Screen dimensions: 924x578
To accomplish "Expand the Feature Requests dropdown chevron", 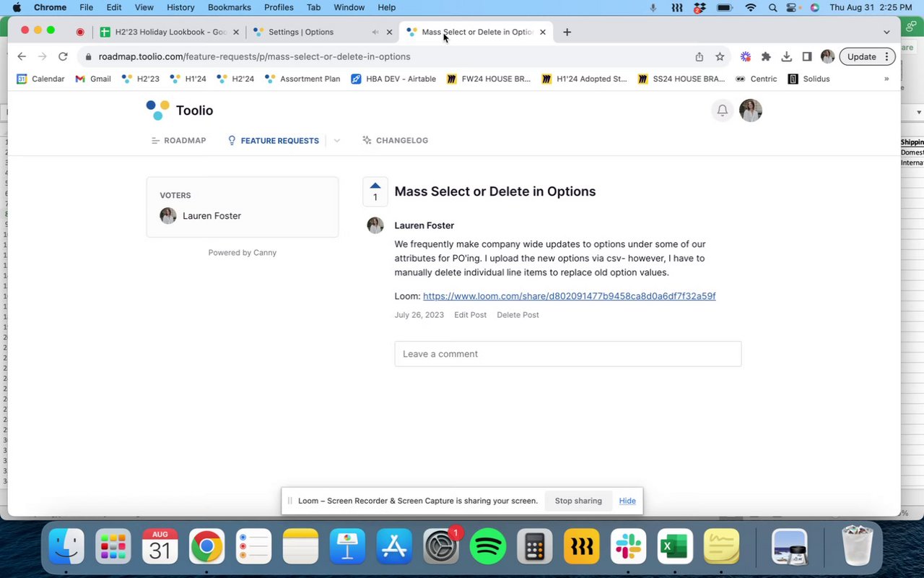I will coord(337,141).
